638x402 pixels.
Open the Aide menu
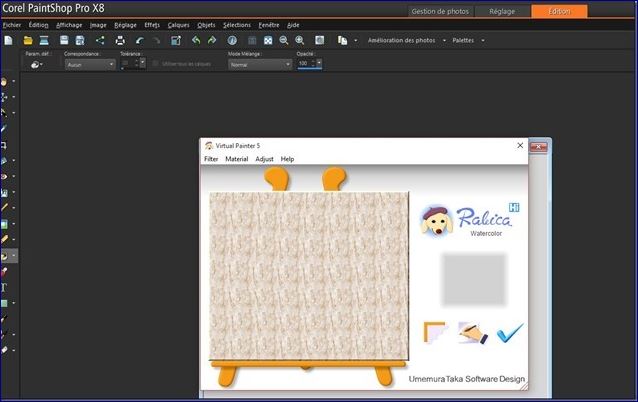(293, 25)
